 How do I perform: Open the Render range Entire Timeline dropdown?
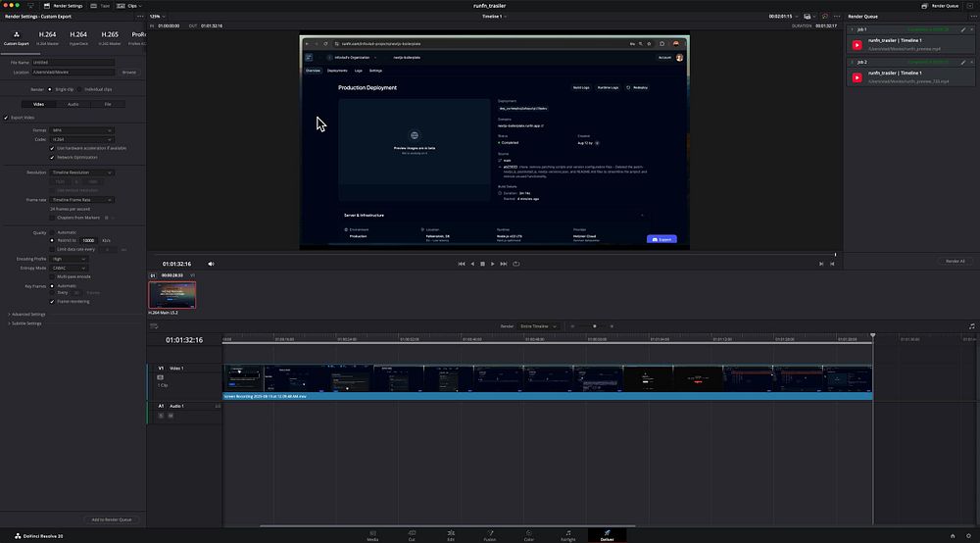[537, 326]
